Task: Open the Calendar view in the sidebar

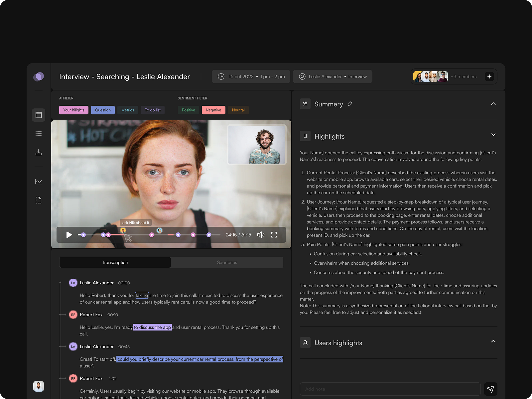Action: click(38, 115)
